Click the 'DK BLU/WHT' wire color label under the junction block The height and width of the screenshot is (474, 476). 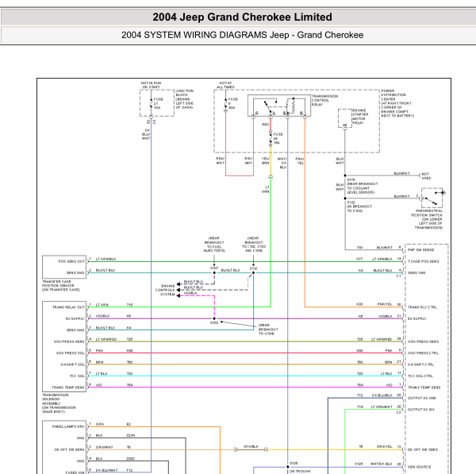tap(146, 134)
